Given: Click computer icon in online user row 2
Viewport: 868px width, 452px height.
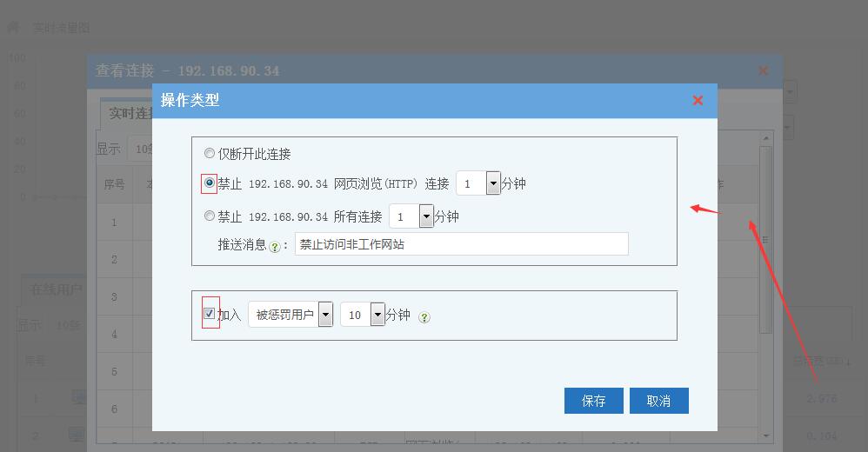Looking at the screenshot, I should 77,434.
